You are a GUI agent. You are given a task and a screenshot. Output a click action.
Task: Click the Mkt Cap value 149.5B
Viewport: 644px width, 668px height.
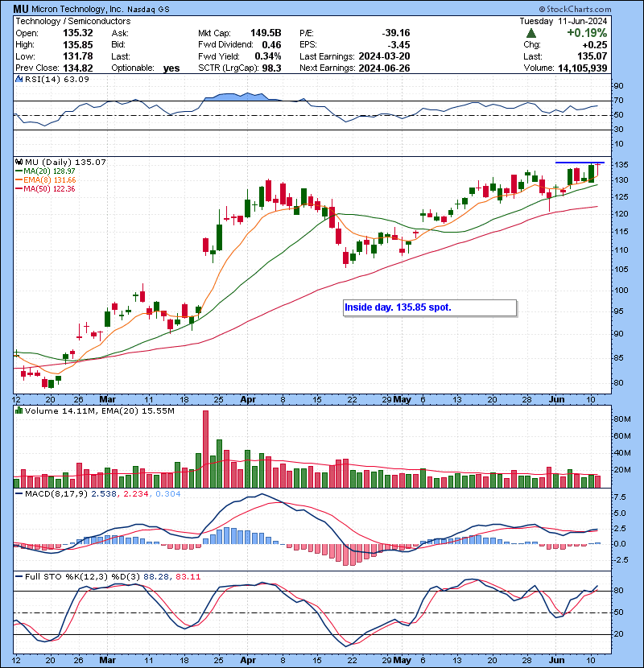(x=266, y=33)
